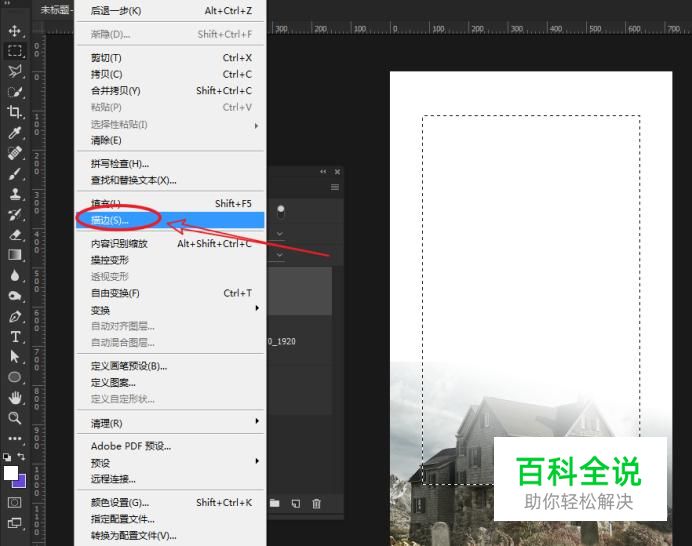Select the History Brush tool

click(x=15, y=215)
